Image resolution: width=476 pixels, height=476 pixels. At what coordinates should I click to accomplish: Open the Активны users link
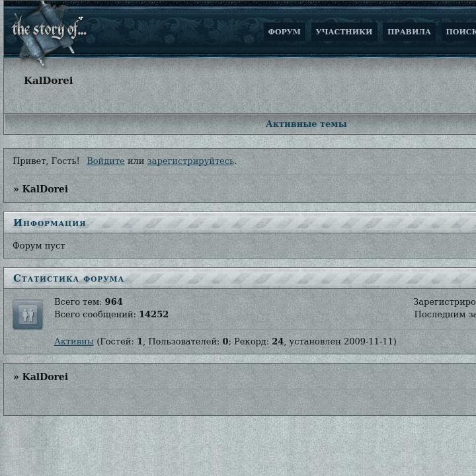[x=74, y=342]
